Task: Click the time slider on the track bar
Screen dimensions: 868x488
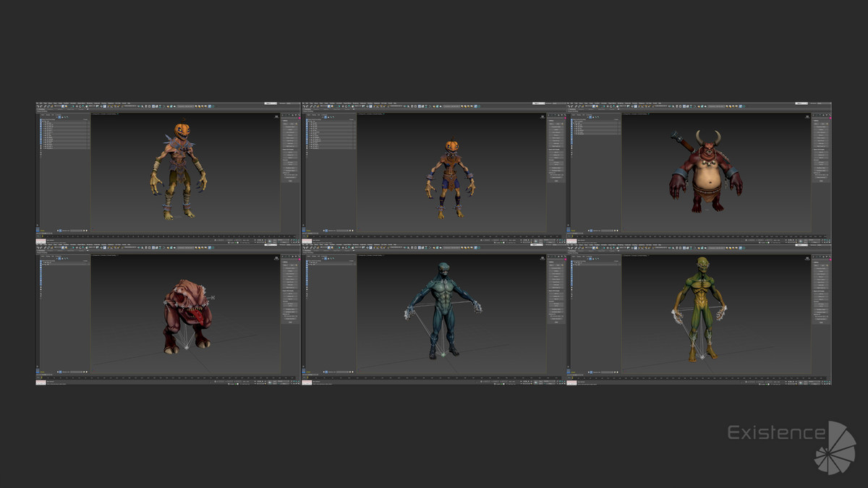Action: (x=42, y=236)
